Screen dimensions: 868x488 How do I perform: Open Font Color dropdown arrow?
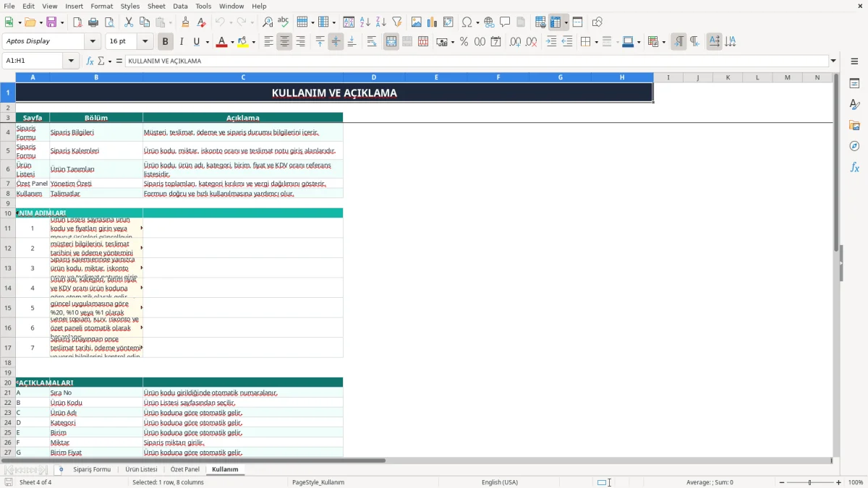232,42
